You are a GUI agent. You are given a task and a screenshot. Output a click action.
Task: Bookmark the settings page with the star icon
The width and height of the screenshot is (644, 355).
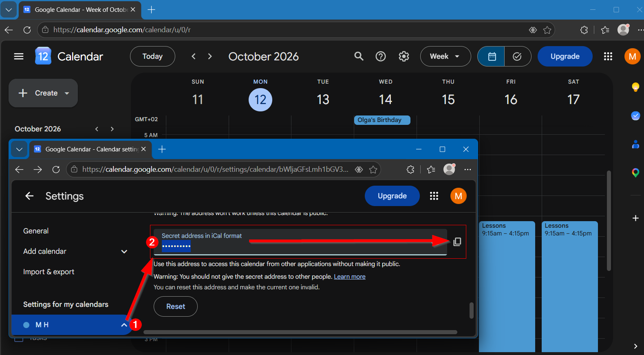pos(373,169)
